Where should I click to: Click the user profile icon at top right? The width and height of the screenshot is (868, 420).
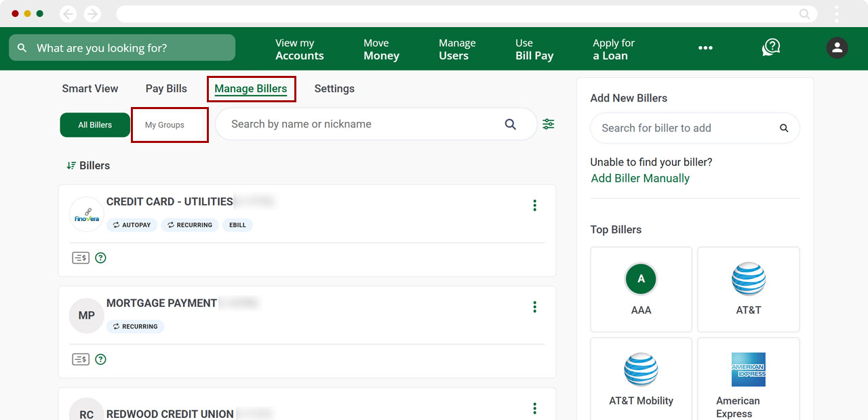click(x=837, y=47)
